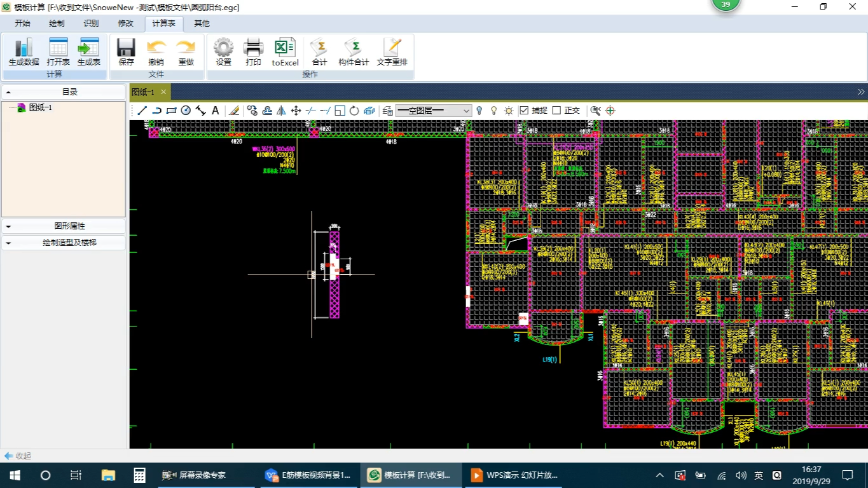Open the Windows Start menu
This screenshot has height=488, width=868.
[14, 475]
